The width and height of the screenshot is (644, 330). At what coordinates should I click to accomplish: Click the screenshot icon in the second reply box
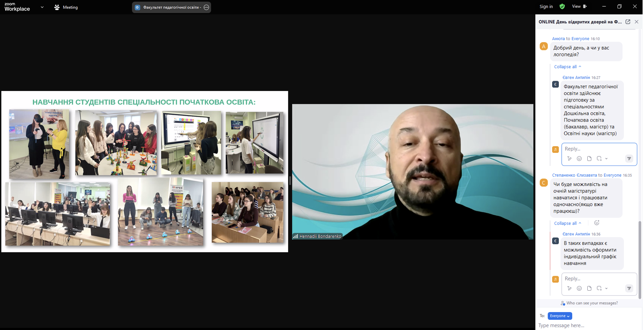pyautogui.click(x=599, y=289)
